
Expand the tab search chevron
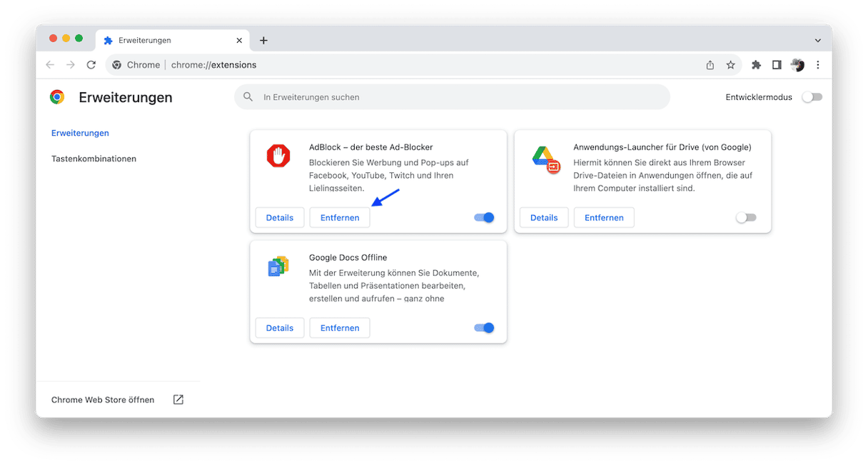click(x=818, y=41)
